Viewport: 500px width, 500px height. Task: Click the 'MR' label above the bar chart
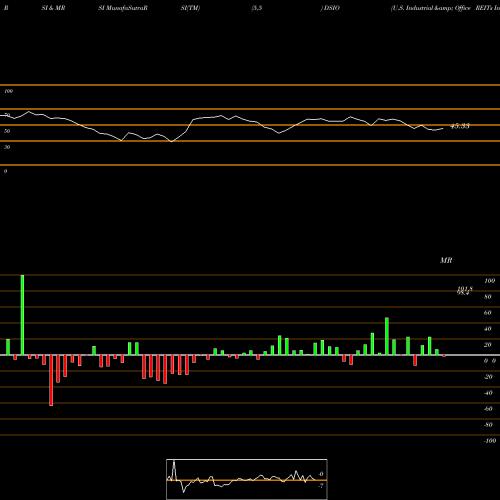[446, 260]
